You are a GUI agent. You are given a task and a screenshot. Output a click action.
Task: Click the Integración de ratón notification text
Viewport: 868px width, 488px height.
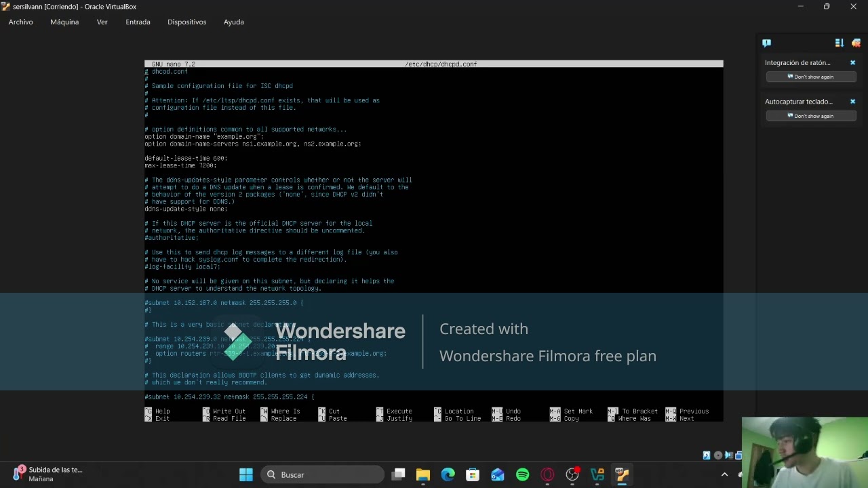tap(797, 62)
